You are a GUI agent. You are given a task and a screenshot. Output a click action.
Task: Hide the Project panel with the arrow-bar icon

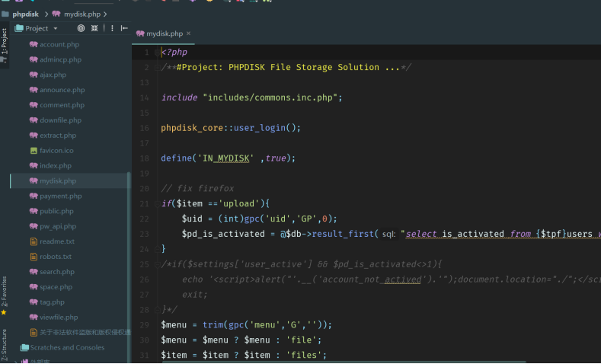coord(124,28)
